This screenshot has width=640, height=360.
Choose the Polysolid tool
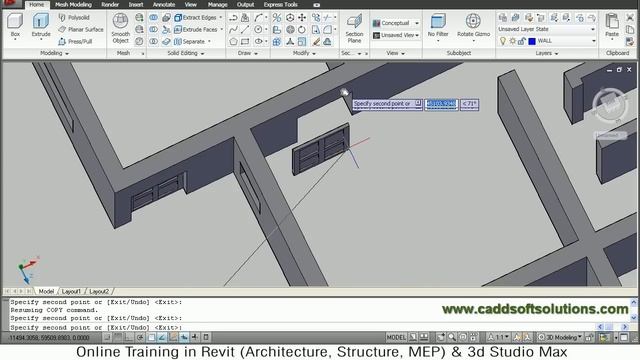coord(74,18)
